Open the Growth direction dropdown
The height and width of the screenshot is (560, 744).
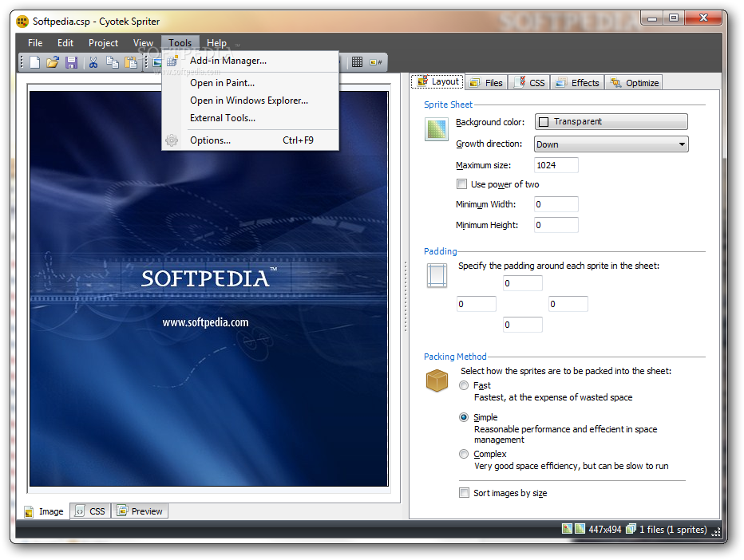611,144
